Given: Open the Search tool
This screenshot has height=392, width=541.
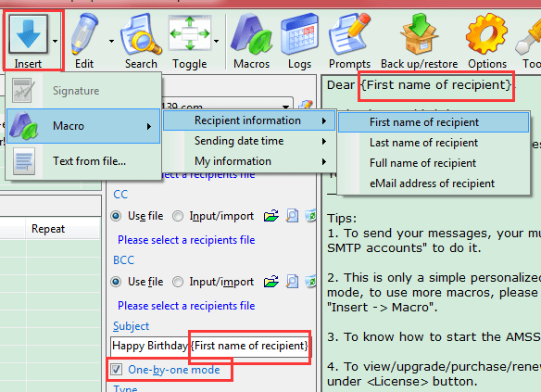Looking at the screenshot, I should click(141, 41).
